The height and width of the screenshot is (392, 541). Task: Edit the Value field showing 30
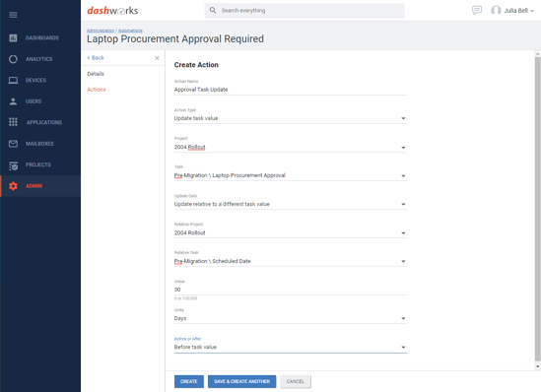290,290
